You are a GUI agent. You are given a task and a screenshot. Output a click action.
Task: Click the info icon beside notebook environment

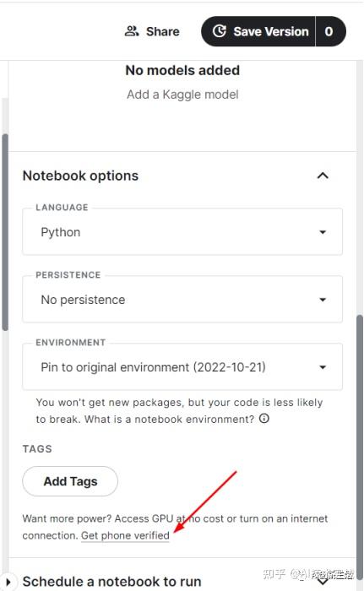pyautogui.click(x=264, y=419)
